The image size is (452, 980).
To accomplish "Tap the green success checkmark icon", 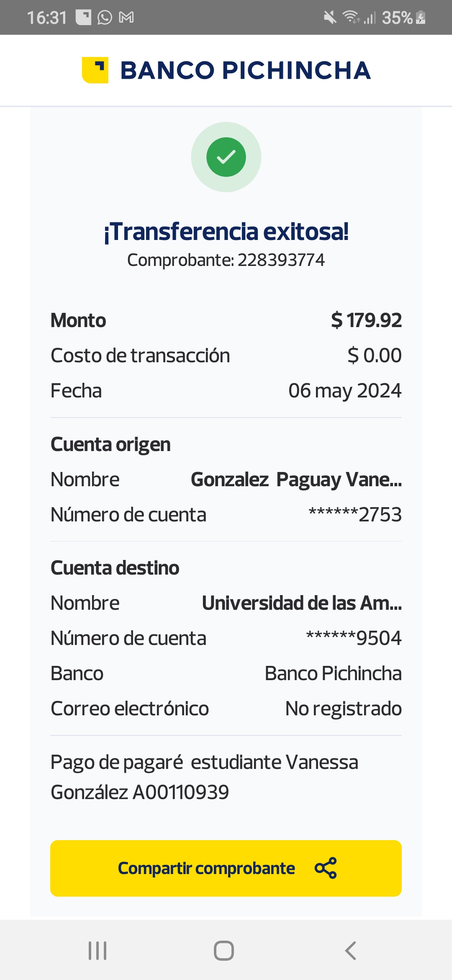I will [x=226, y=157].
